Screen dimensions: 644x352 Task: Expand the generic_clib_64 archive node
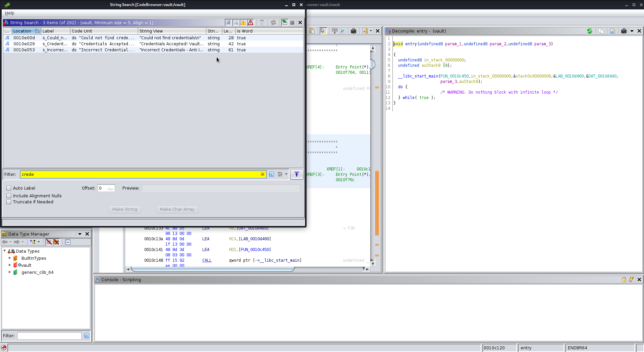pos(10,272)
